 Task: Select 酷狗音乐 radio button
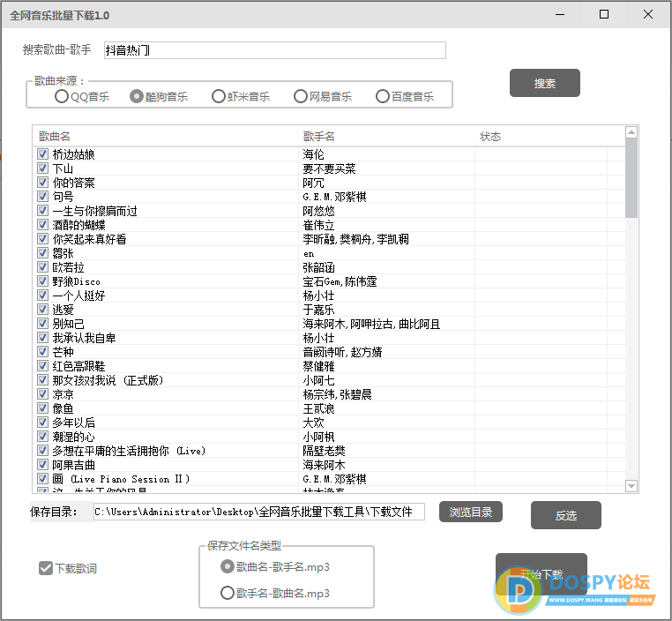point(137,96)
